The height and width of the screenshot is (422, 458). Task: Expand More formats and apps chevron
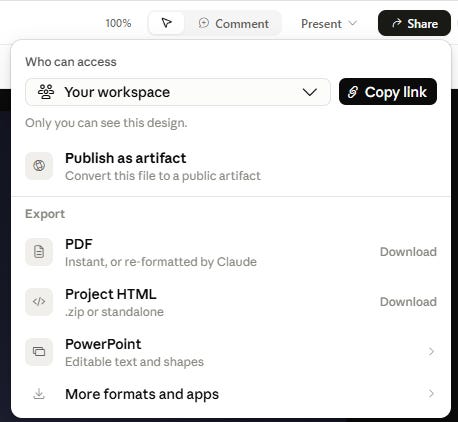[431, 394]
